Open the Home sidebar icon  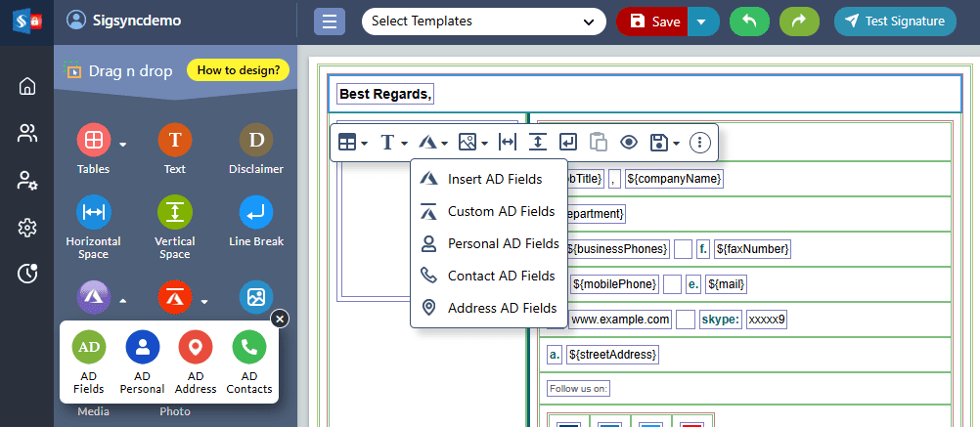pyautogui.click(x=26, y=86)
